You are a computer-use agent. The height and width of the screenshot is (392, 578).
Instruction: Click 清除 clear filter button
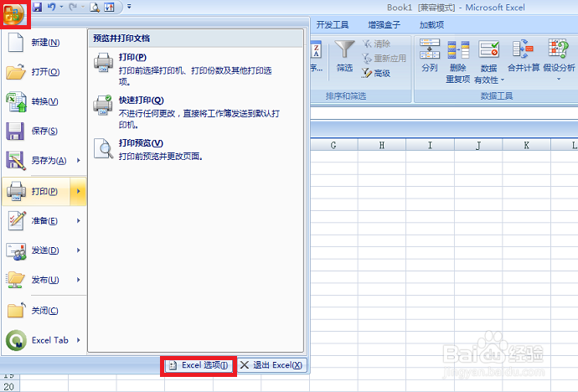(376, 44)
